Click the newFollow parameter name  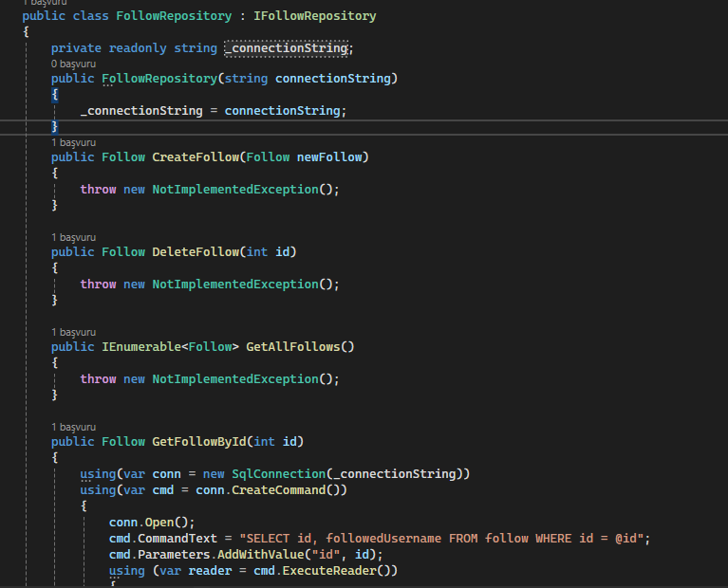(x=329, y=156)
